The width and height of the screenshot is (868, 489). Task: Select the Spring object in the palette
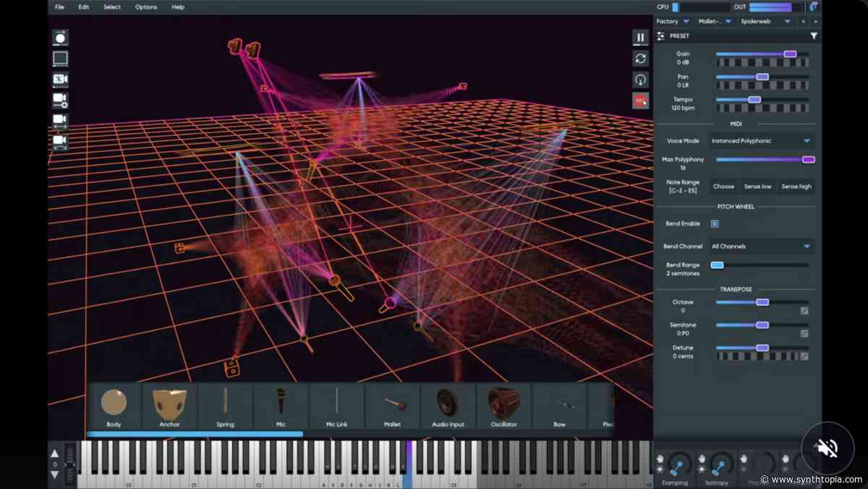tap(225, 407)
